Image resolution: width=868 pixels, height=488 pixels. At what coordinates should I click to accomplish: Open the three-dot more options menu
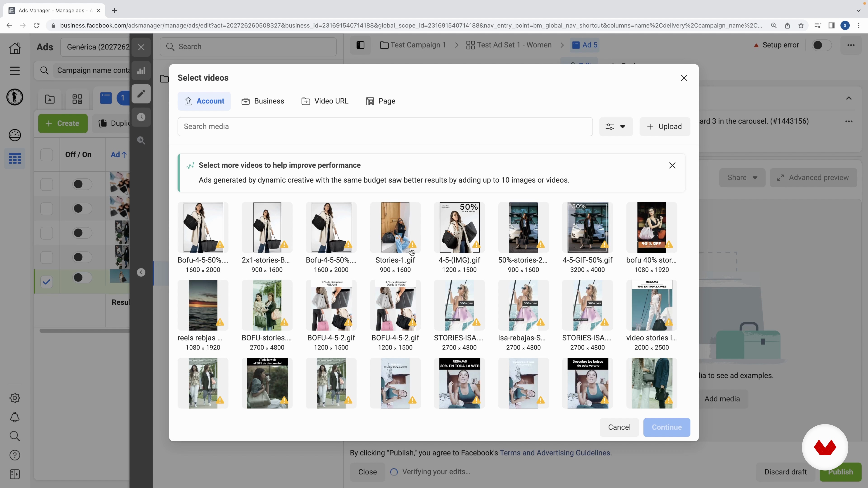click(851, 45)
